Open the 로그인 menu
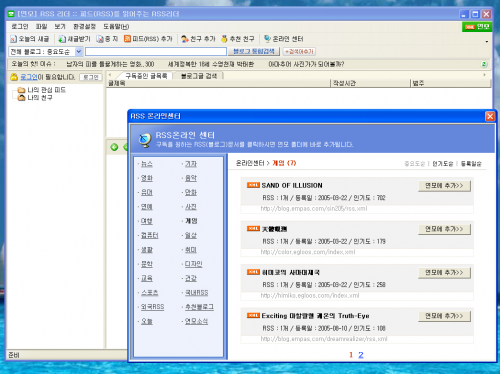Image resolution: width=500 pixels, height=374 pixels. pyautogui.click(x=20, y=26)
